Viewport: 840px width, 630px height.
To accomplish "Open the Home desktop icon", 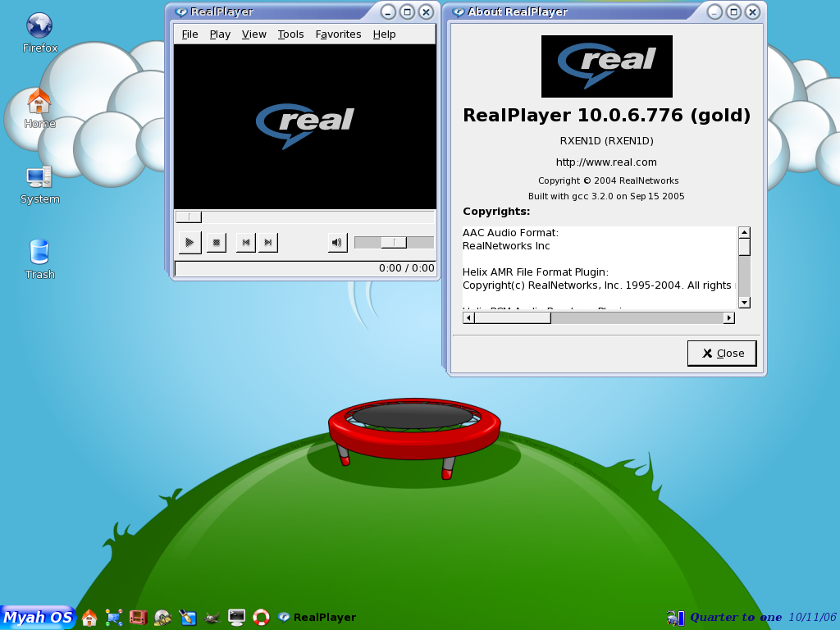I will coord(39,108).
